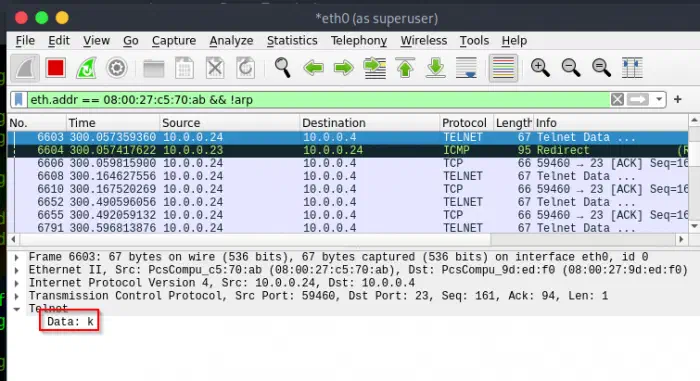This screenshot has width=700, height=381.
Task: Add a filter button with plus
Action: point(678,99)
